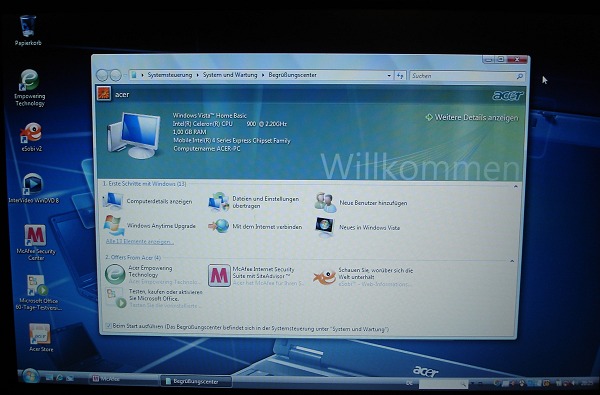The image size is (600, 395).
Task: Open Microsoft Office 60-Tage-Testversion shortcut
Action: pos(37,292)
